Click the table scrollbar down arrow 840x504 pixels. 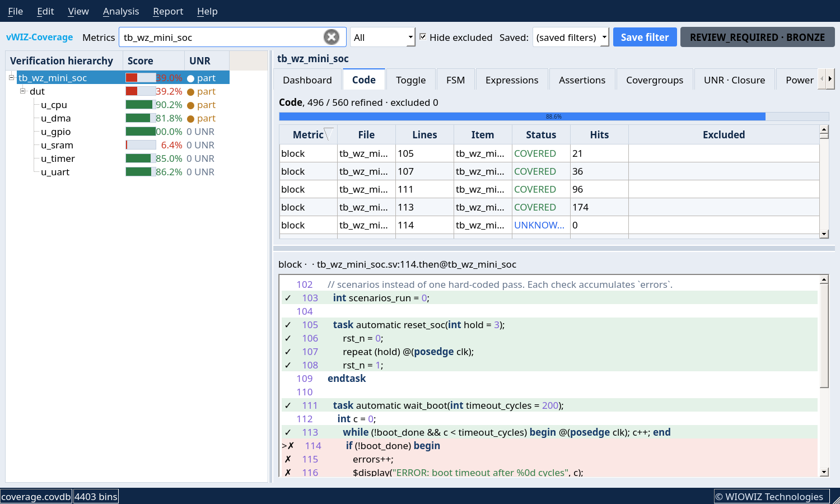click(x=824, y=234)
